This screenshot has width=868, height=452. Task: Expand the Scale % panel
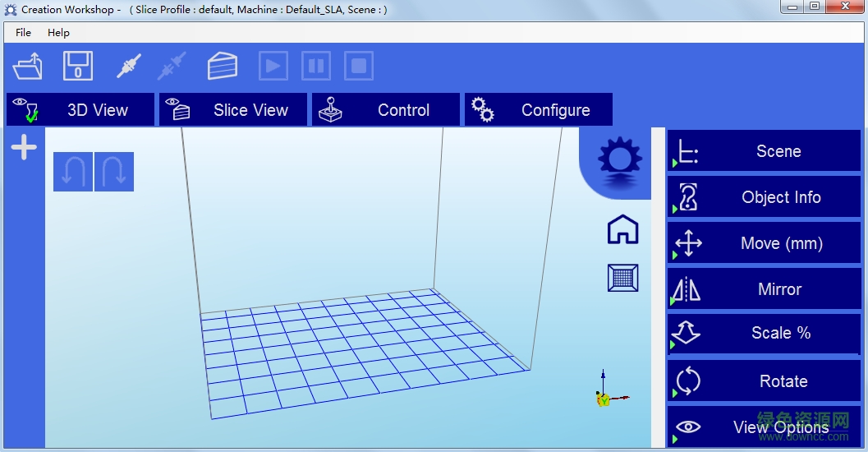[764, 334]
